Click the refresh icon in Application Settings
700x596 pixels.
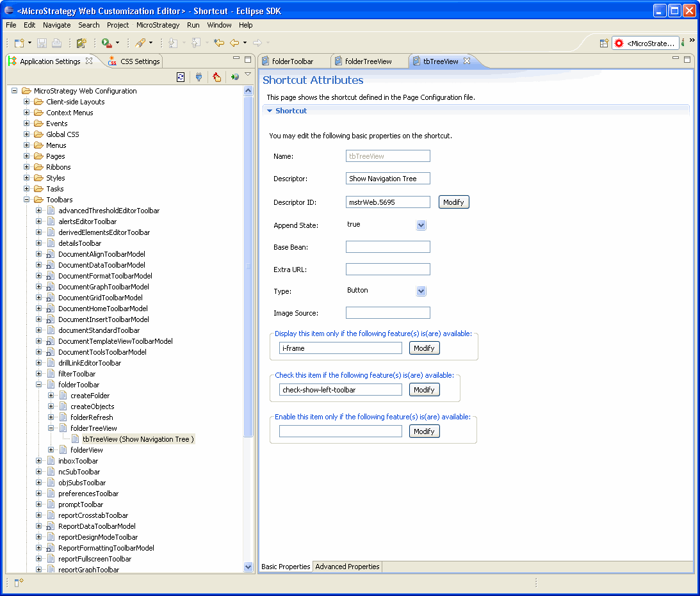coord(181,77)
